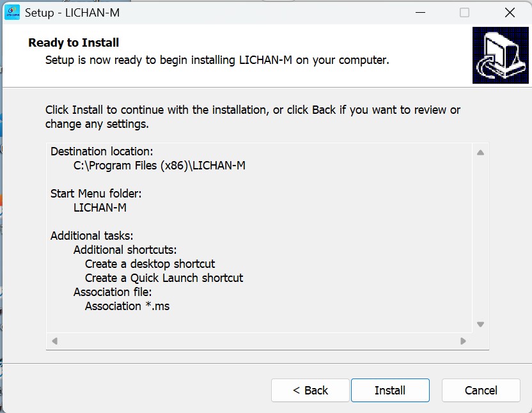Click the LICHAN-M app icon in title bar
Viewport: 532px width, 413px height.
pos(13,13)
